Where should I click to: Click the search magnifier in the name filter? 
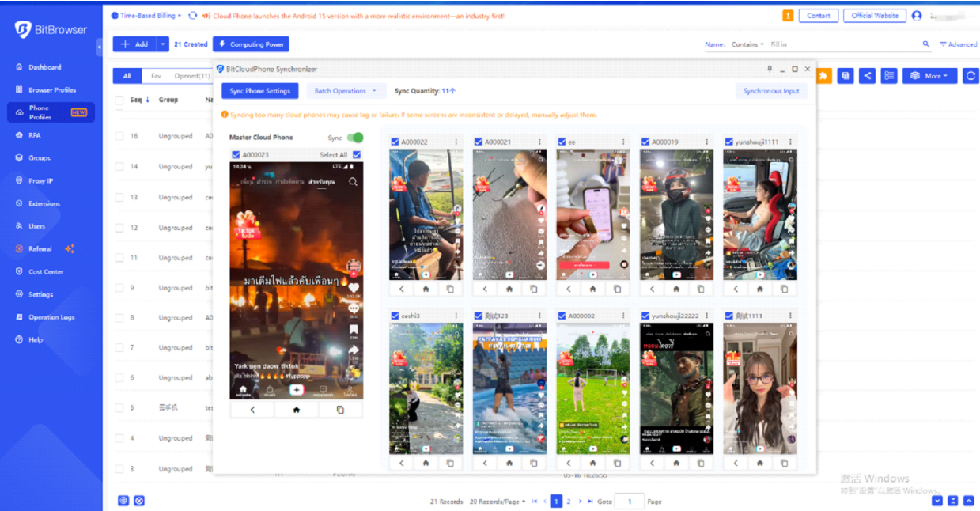click(926, 44)
